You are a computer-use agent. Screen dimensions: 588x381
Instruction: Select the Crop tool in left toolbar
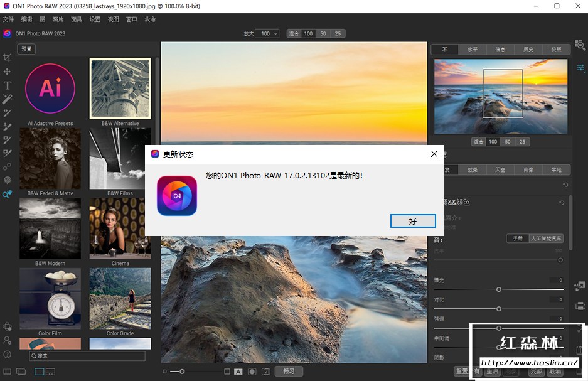tap(8, 58)
